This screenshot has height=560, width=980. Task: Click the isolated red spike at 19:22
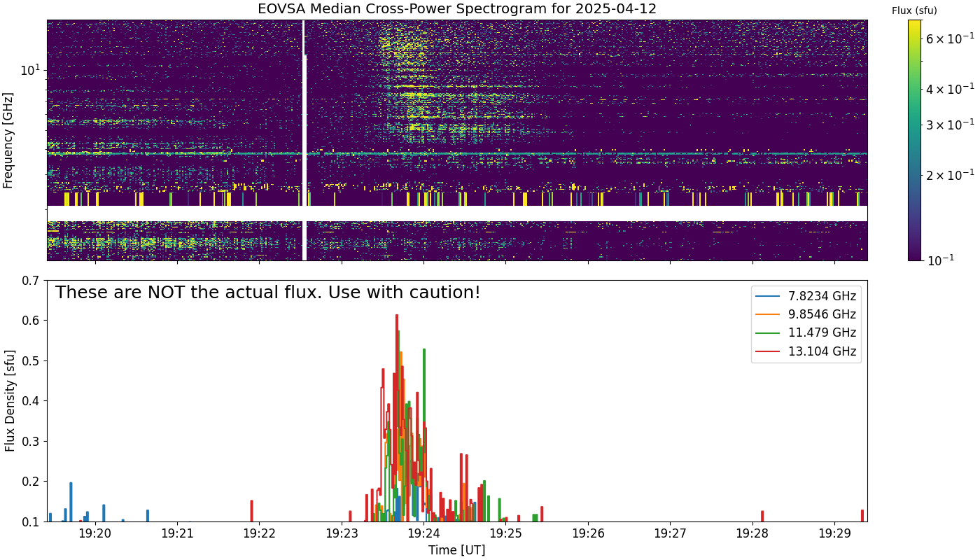(251, 510)
